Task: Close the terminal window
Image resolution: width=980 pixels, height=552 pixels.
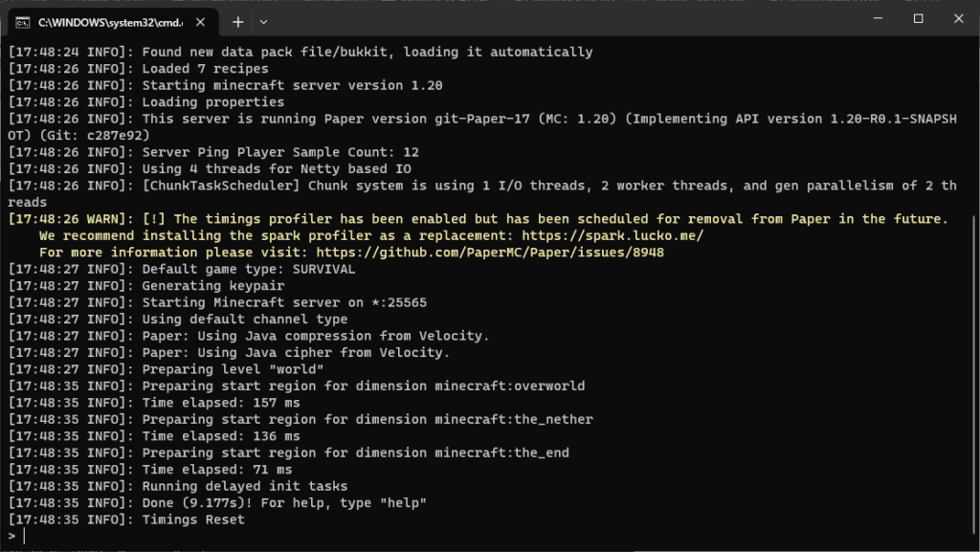Action: tap(959, 19)
